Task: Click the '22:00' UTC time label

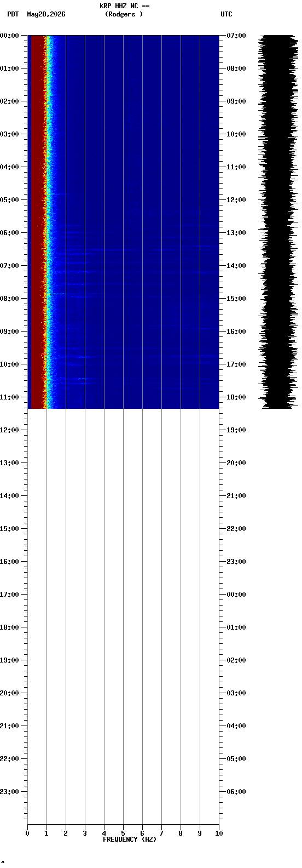Action: tap(236, 529)
